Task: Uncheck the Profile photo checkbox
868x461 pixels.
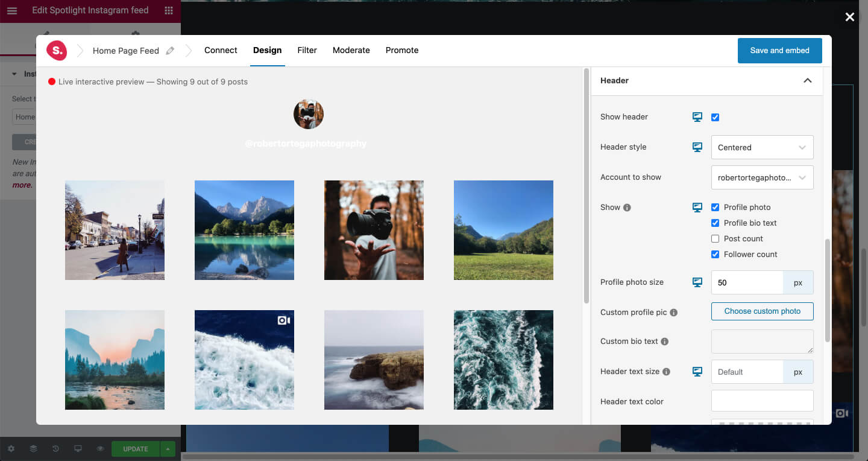Action: [715, 208]
